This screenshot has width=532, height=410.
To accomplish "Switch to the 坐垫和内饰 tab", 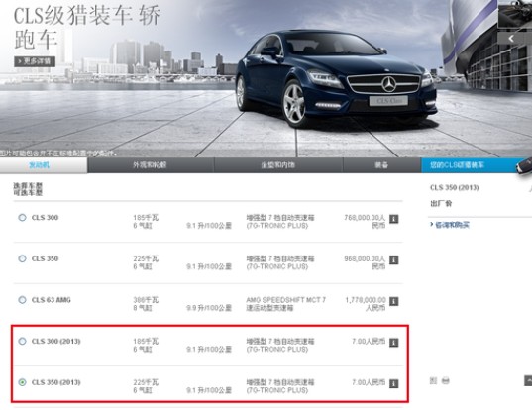I will 278,165.
